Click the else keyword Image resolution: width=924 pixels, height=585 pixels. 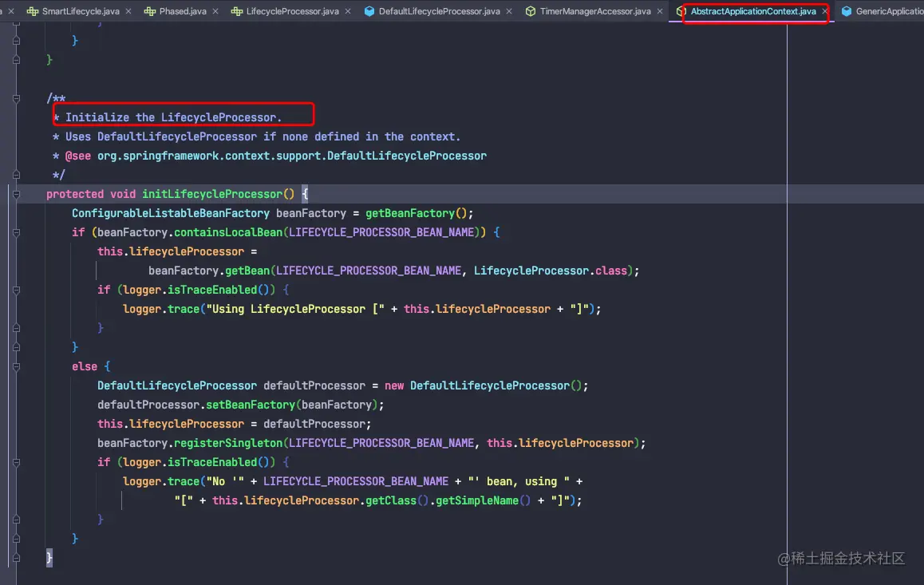(x=85, y=366)
